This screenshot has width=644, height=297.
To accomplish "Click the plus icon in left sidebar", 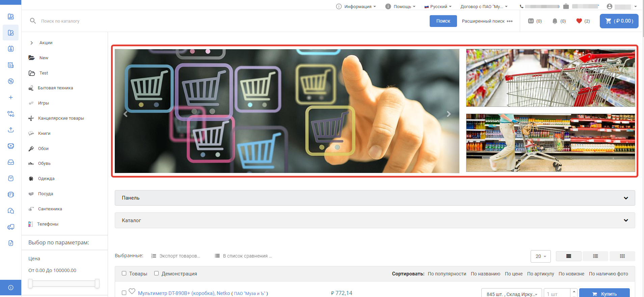I will 11,97.
